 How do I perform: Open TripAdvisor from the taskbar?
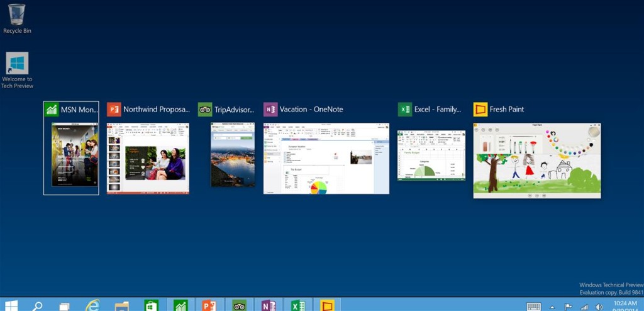click(x=240, y=305)
